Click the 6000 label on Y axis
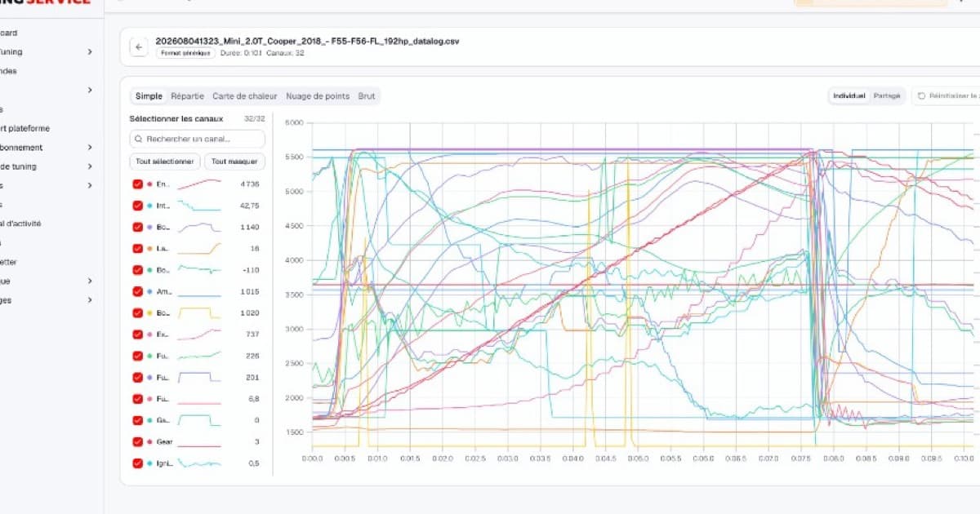Image resolution: width=980 pixels, height=514 pixels. (x=294, y=122)
